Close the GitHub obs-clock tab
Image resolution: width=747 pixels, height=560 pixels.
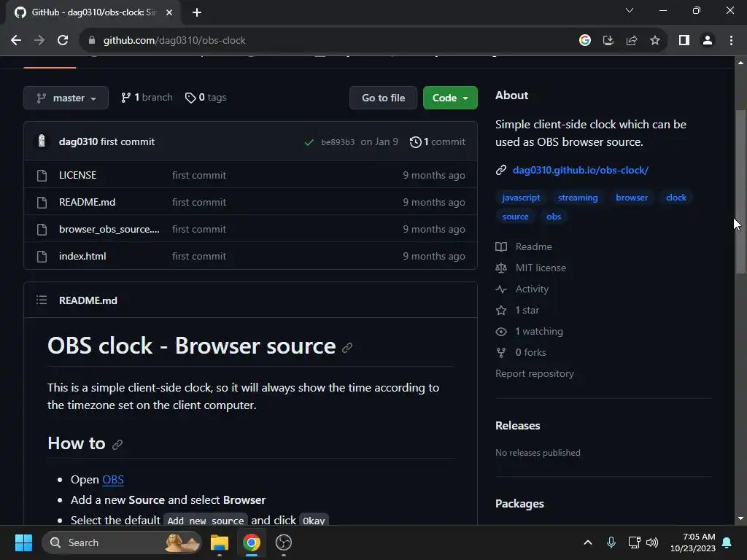click(x=169, y=12)
